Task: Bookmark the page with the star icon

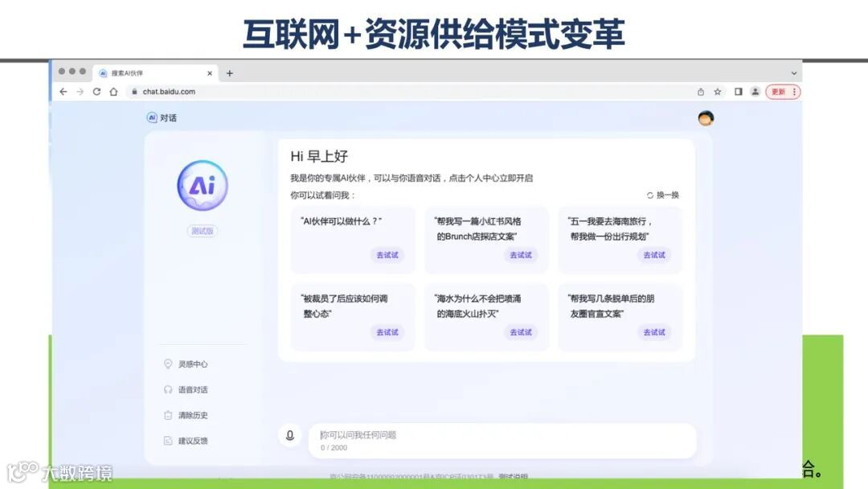Action: pos(718,92)
